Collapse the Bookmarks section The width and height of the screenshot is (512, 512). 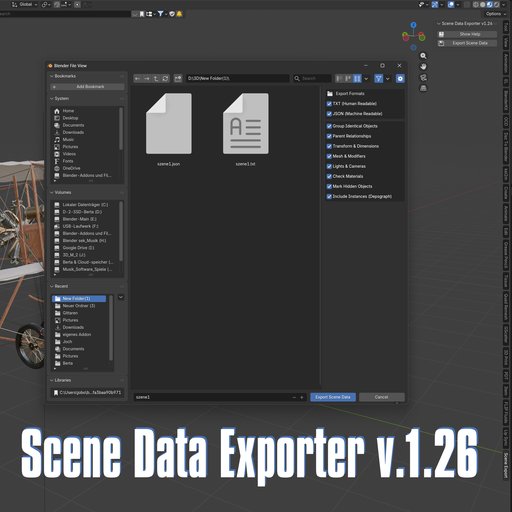pyautogui.click(x=52, y=76)
